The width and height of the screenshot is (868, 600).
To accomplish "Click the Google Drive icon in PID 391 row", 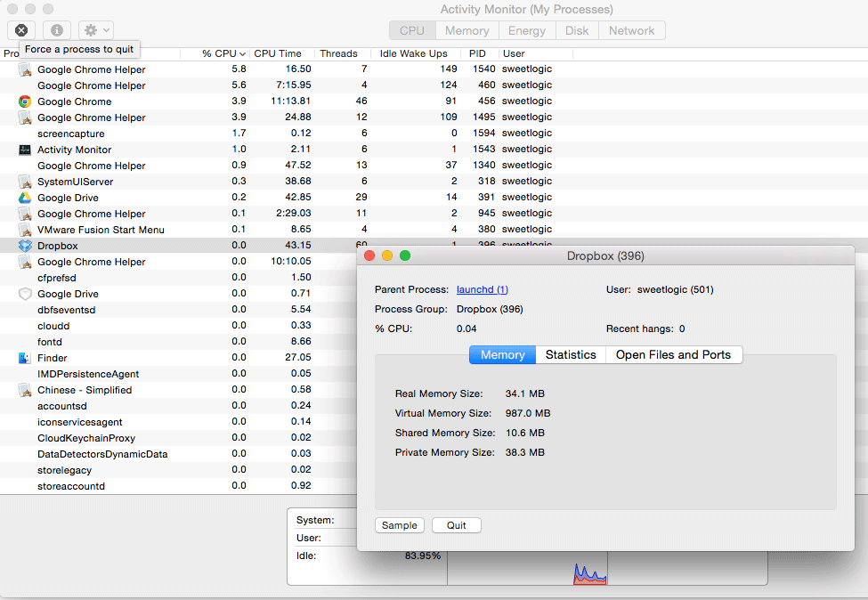I will click(24, 198).
